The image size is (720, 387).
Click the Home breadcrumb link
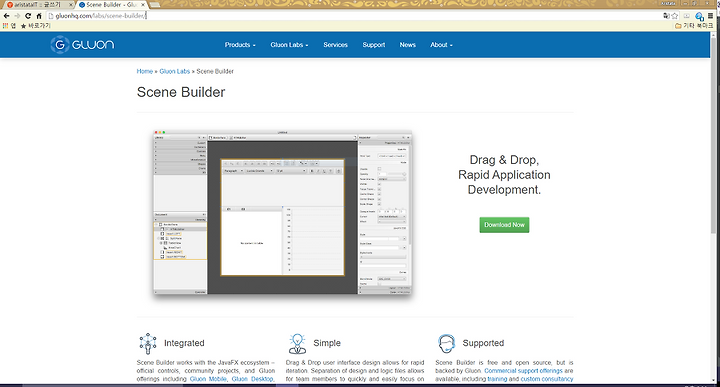[x=145, y=71]
